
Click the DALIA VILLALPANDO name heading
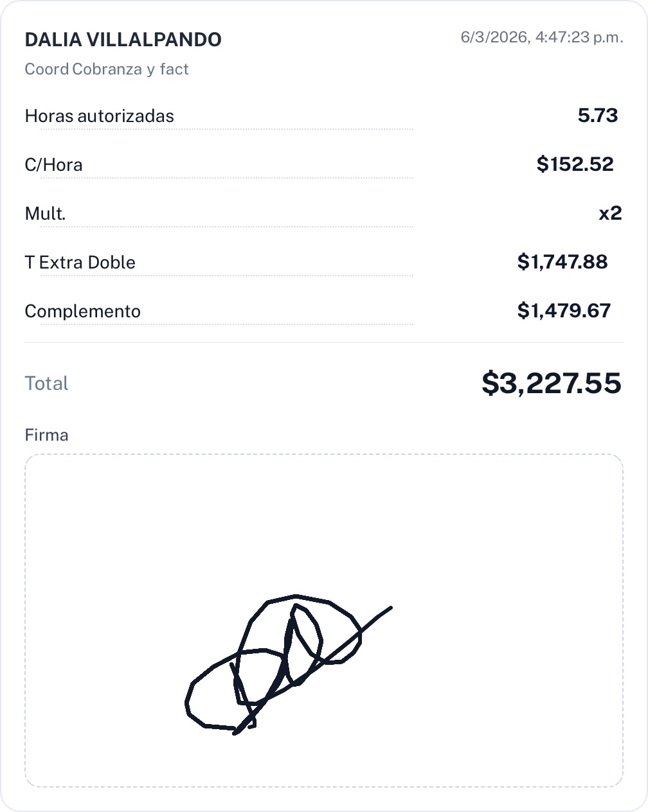coord(123,40)
